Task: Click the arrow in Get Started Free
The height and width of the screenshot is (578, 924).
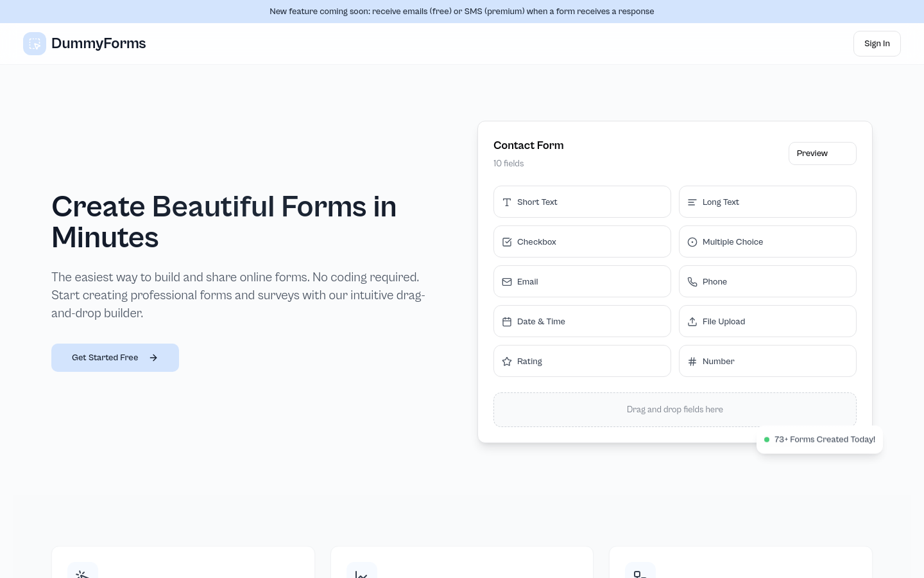Action: [x=153, y=358]
